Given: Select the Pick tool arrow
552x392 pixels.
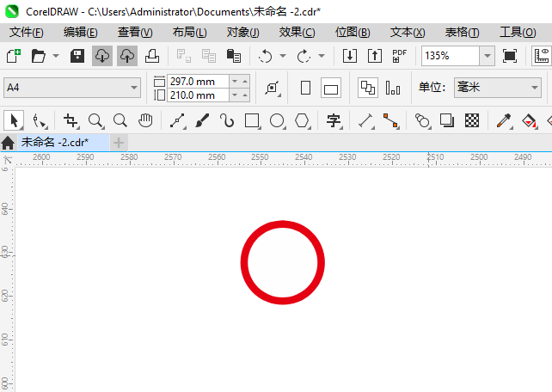Looking at the screenshot, I should [x=14, y=120].
